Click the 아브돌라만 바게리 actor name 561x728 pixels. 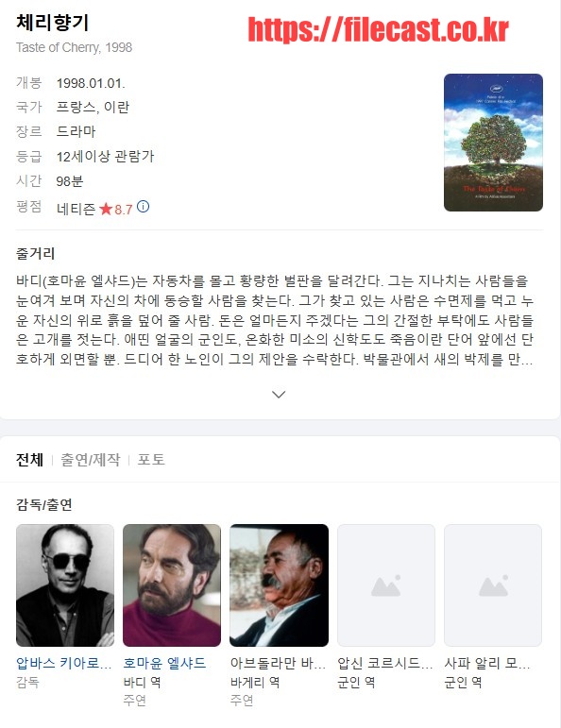pyautogui.click(x=279, y=663)
